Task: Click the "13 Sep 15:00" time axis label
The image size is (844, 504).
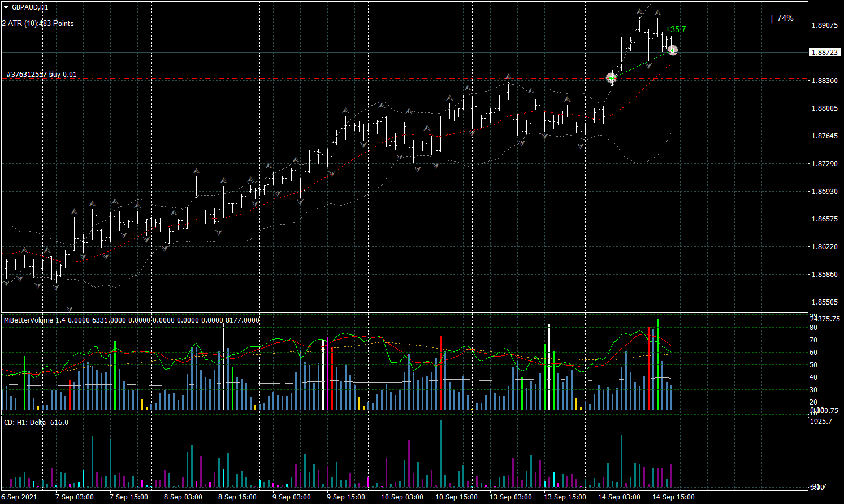Action: click(x=565, y=497)
